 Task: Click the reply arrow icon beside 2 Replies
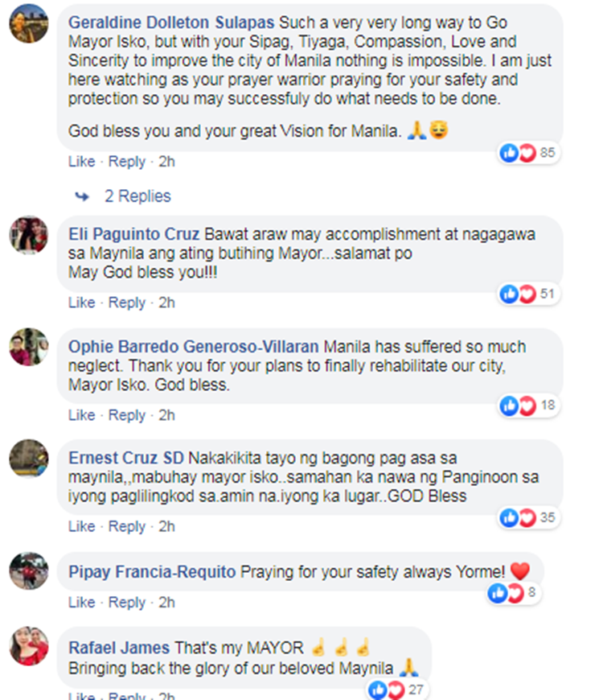click(82, 196)
